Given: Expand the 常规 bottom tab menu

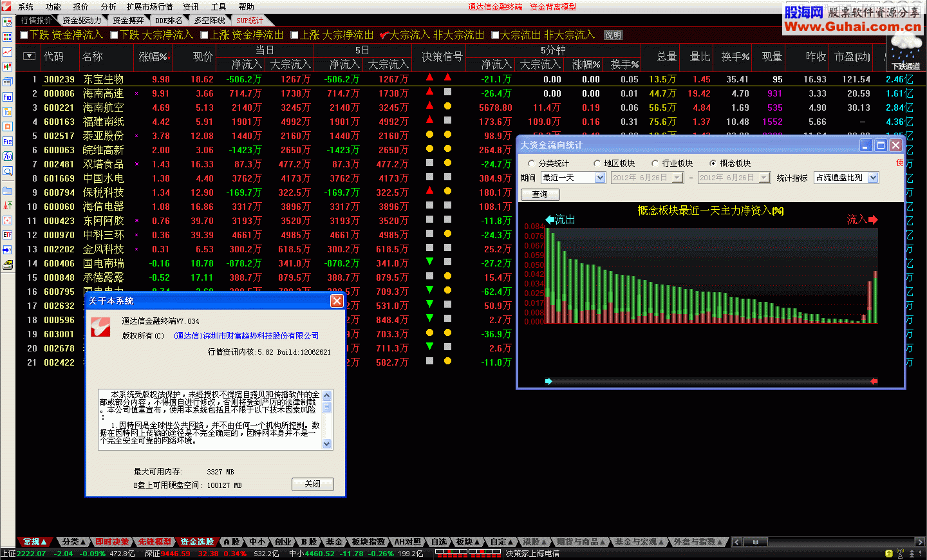Looking at the screenshot, I should click(x=44, y=542).
